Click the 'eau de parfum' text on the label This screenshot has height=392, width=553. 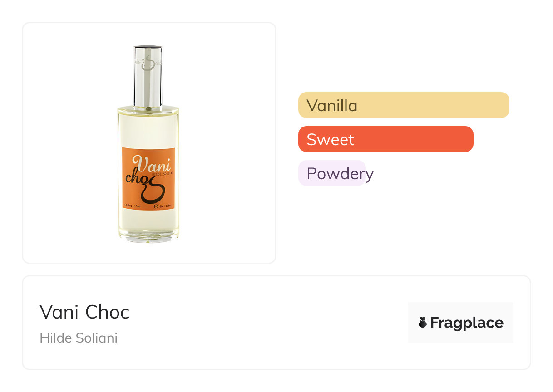(132, 206)
